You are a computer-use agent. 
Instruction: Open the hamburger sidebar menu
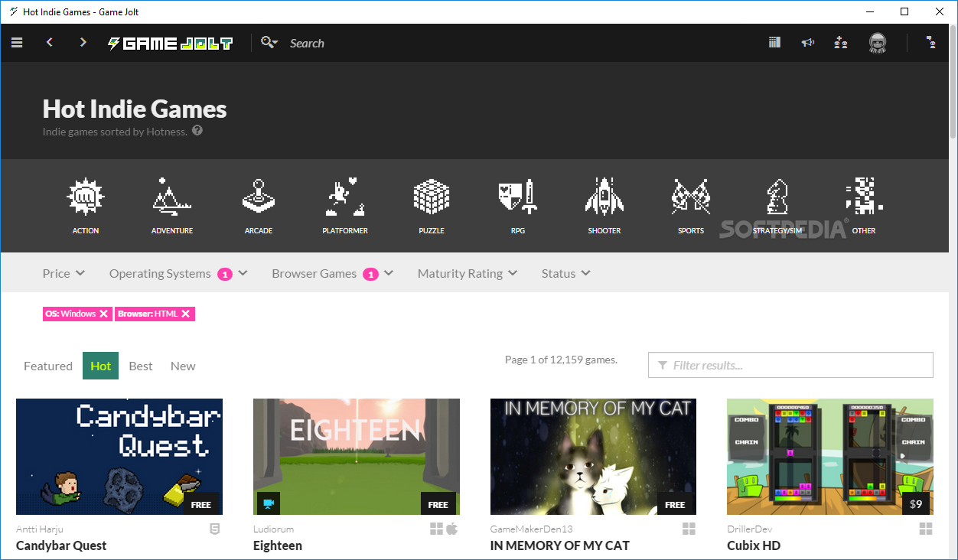tap(17, 43)
